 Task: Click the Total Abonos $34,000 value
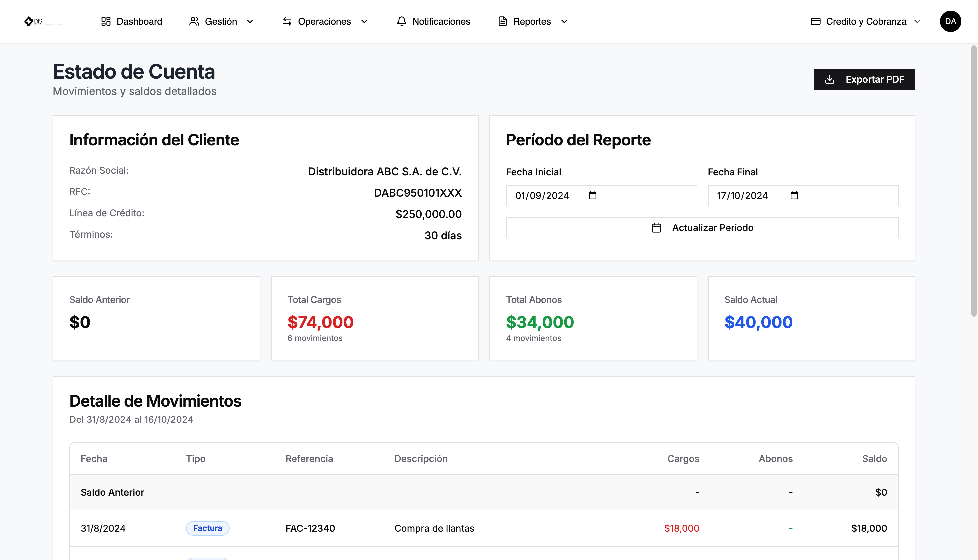pyautogui.click(x=539, y=322)
